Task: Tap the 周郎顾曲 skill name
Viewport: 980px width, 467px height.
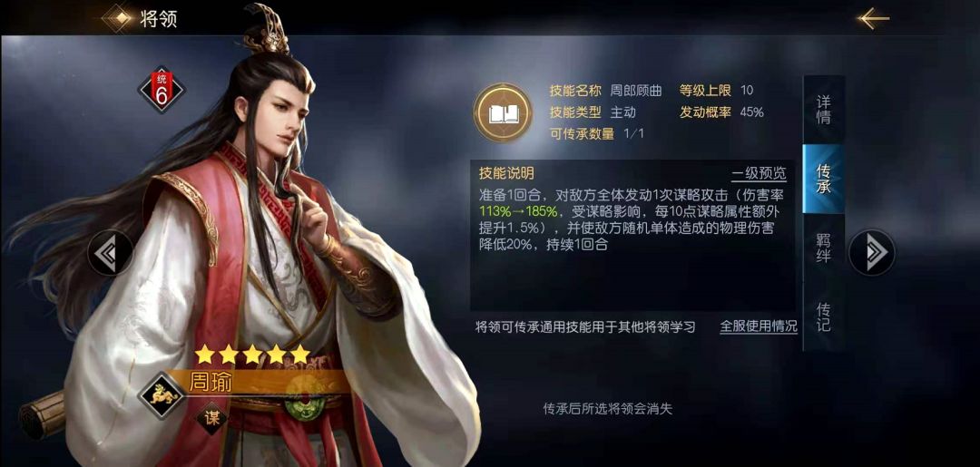Action: (635, 91)
